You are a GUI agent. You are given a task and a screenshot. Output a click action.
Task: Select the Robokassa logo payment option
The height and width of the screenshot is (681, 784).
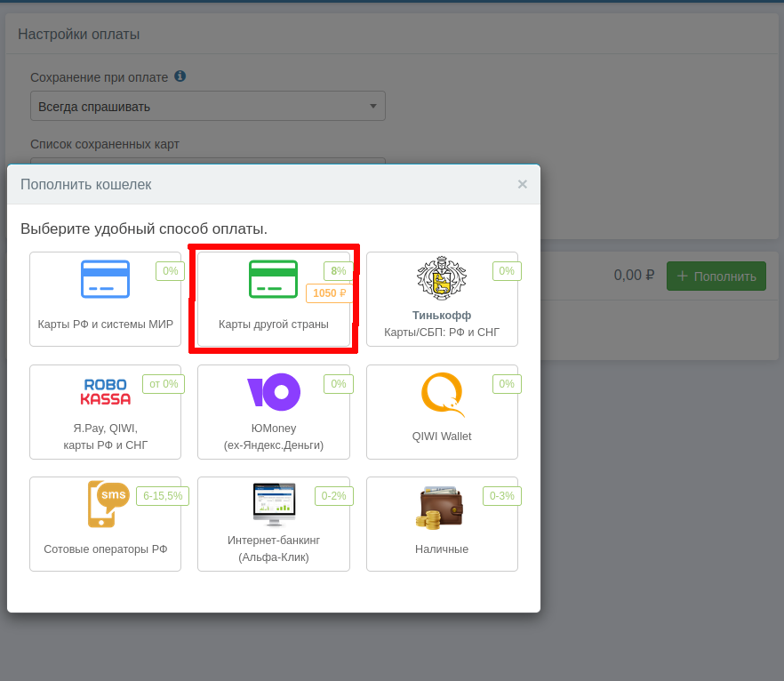click(x=105, y=391)
